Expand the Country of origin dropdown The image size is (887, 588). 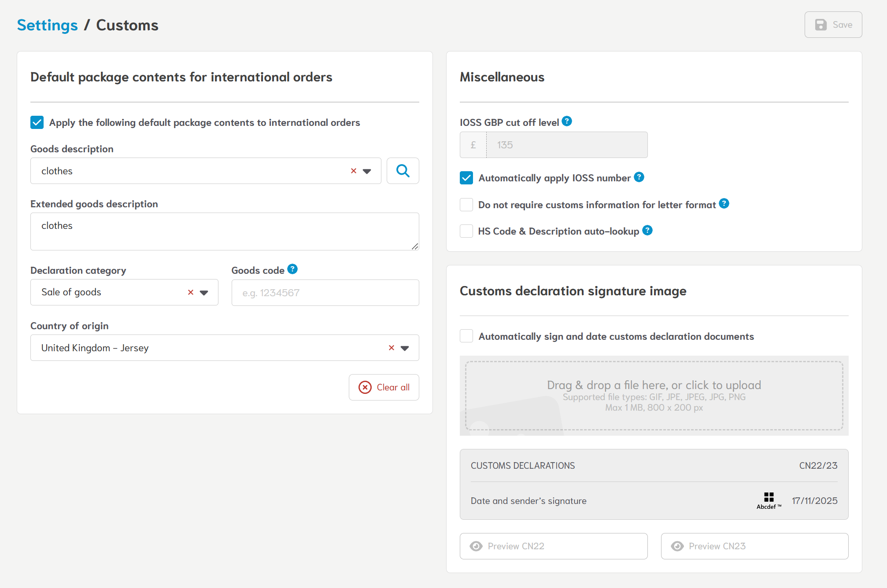point(405,348)
